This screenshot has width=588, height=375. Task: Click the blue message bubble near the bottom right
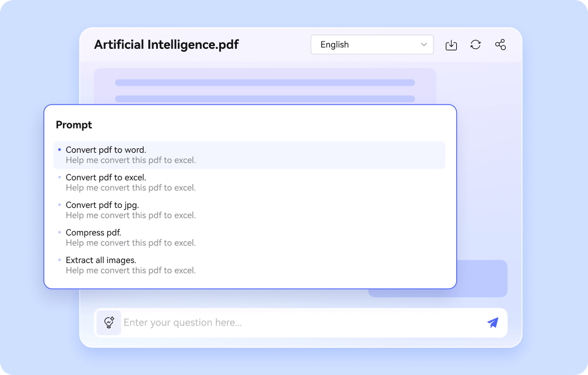click(482, 278)
